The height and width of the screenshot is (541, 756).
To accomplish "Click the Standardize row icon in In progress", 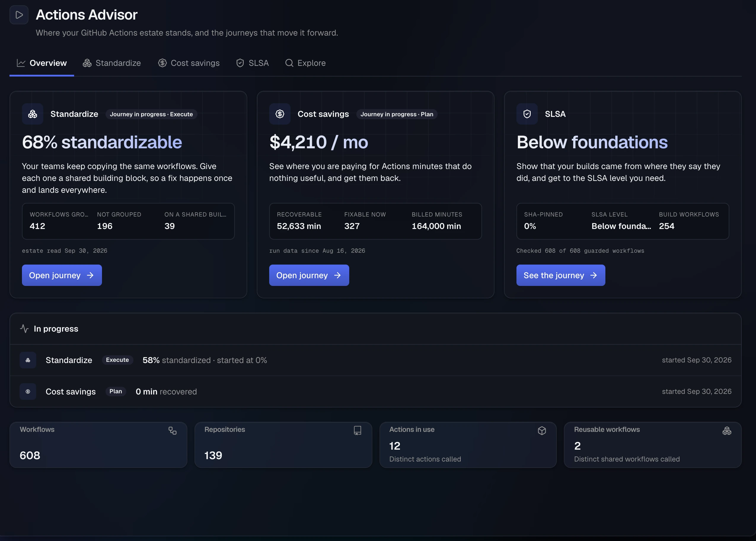I will pos(28,360).
